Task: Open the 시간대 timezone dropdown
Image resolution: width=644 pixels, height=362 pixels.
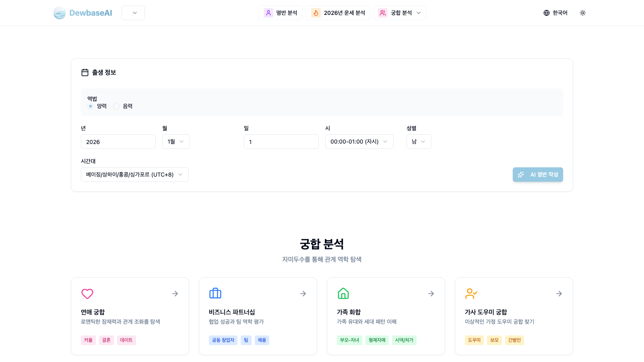Action: click(135, 175)
